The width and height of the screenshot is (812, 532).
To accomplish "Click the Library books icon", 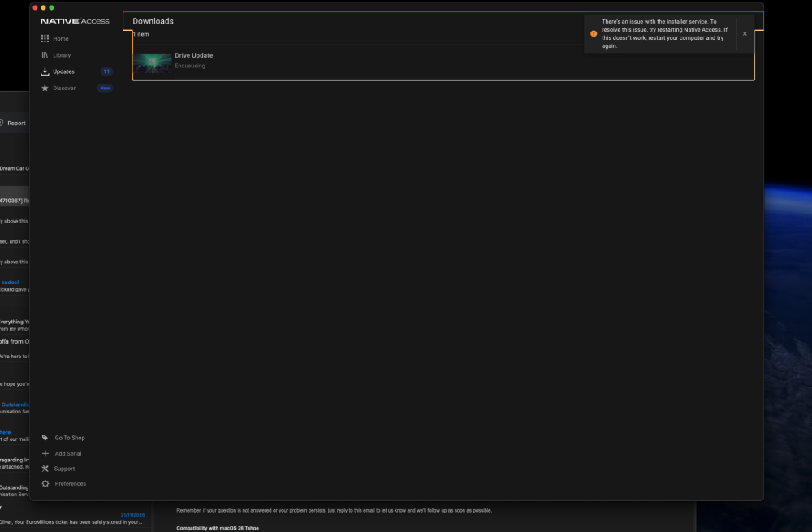I will click(45, 55).
